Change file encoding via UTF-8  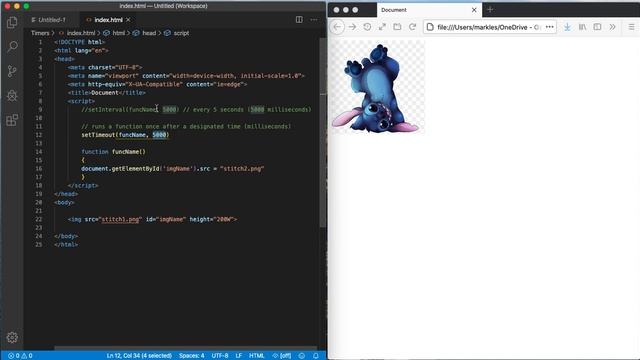[220, 356]
